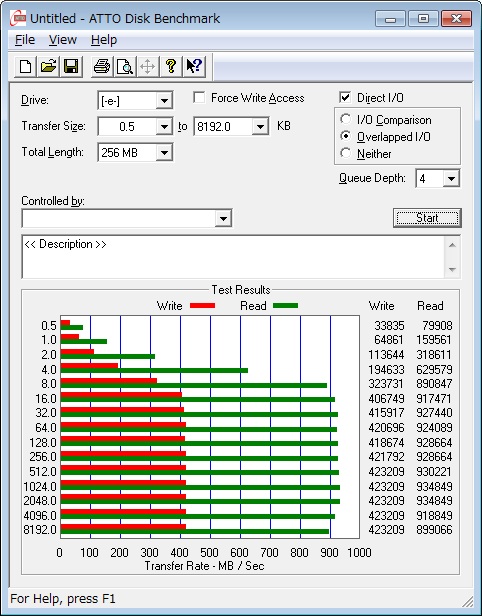Click write value 33835
Screen dimensions: 482x616
(389, 326)
